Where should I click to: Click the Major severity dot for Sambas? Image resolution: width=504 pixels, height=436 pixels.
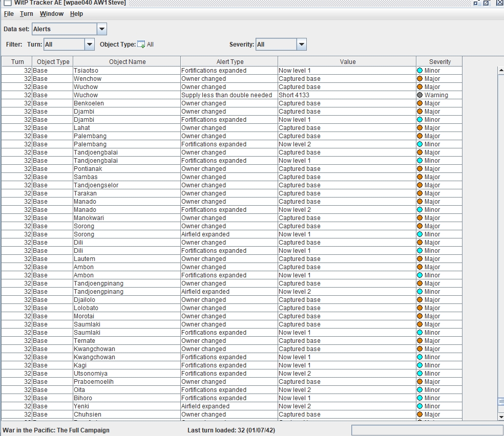pyautogui.click(x=420, y=177)
